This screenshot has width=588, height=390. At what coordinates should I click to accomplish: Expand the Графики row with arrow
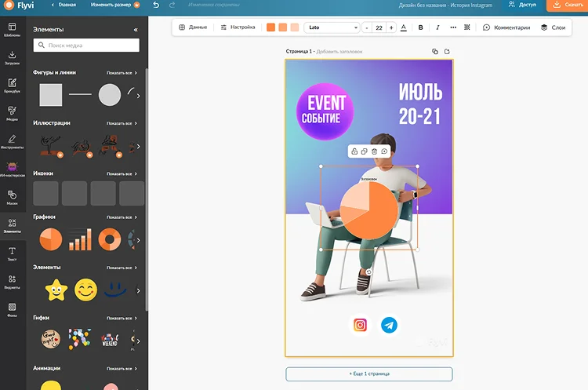pos(138,240)
